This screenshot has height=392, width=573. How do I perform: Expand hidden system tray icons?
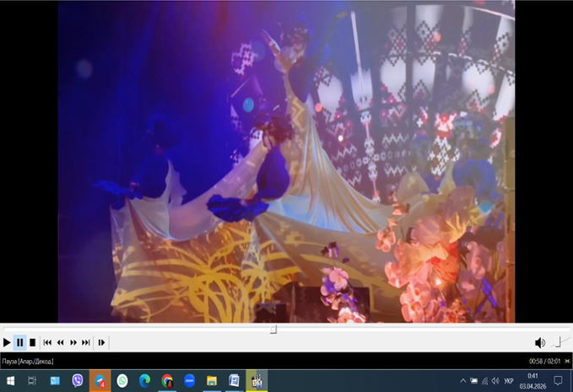(462, 381)
